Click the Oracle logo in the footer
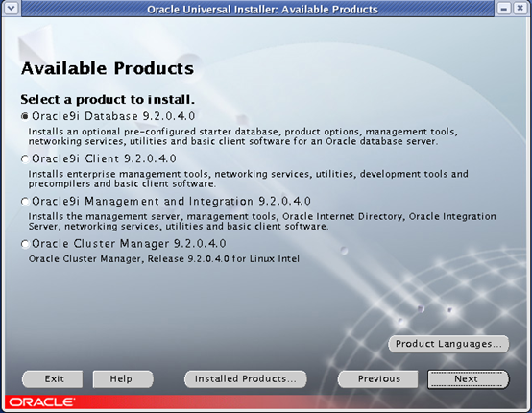532x413 pixels. 41,402
